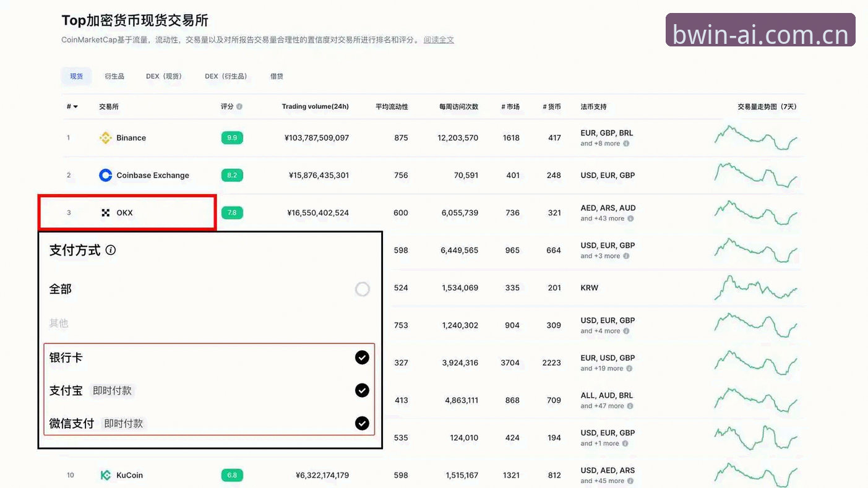Click the # 货币 column header

(x=552, y=106)
